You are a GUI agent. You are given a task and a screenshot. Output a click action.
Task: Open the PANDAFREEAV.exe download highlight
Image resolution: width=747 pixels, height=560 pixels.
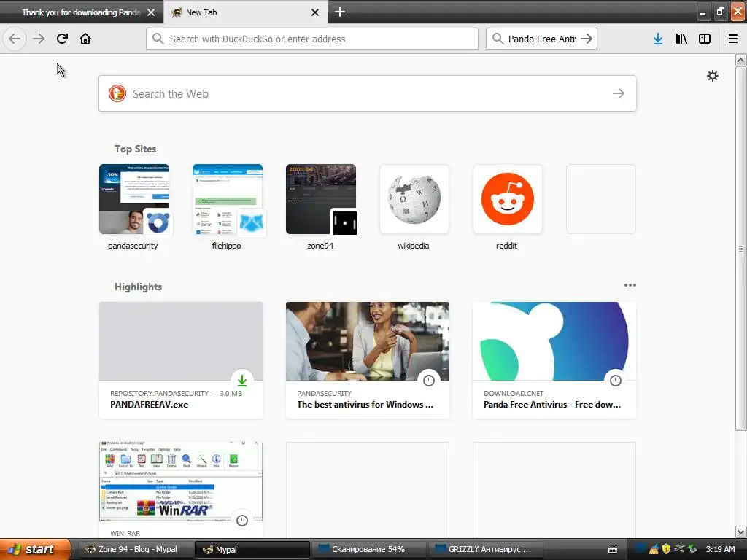pos(181,360)
